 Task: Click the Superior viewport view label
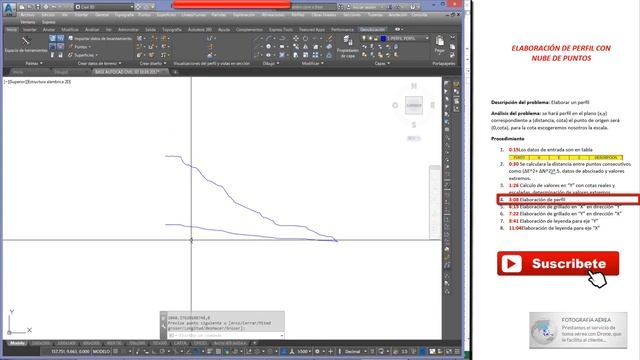point(18,82)
